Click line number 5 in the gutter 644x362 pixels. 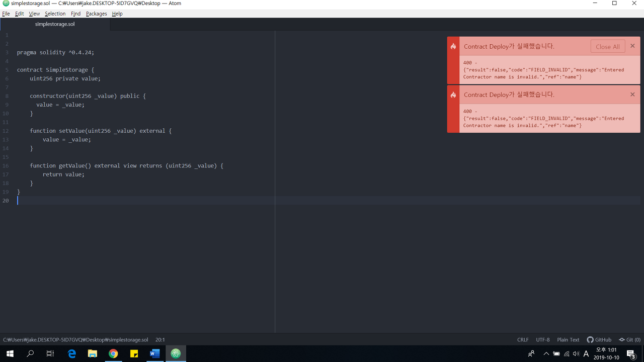(x=7, y=70)
